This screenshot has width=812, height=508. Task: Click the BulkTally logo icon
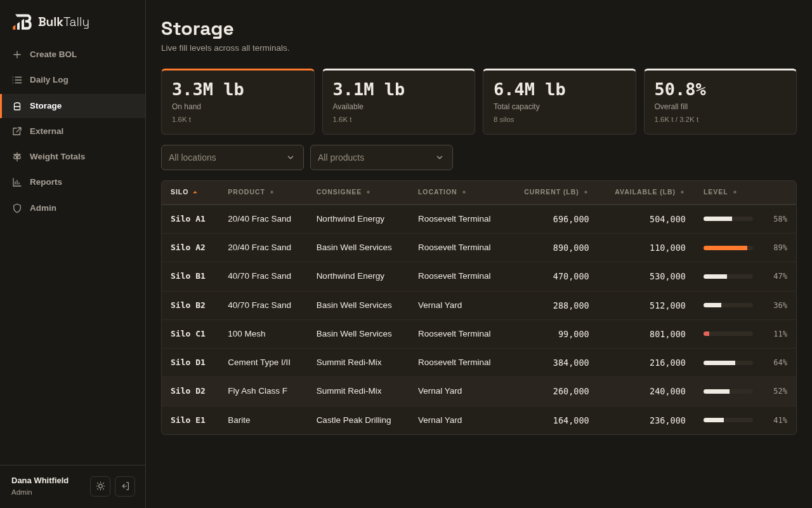click(22, 22)
